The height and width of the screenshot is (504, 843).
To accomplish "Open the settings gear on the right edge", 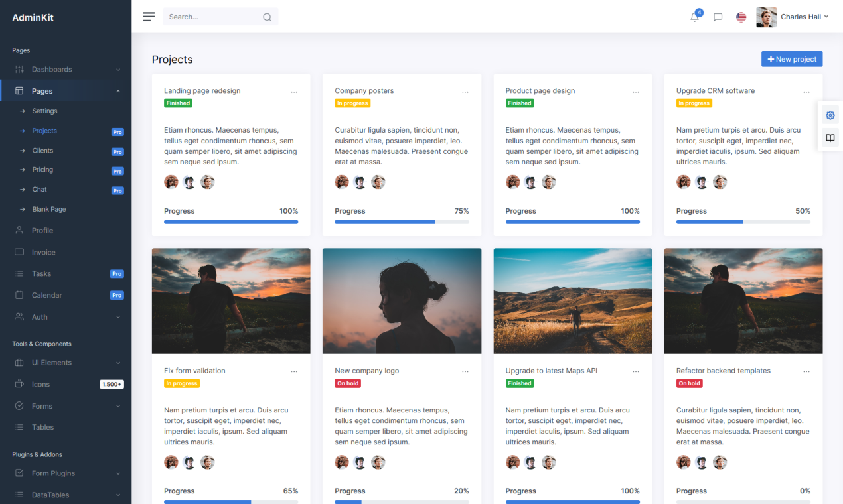I will tap(830, 115).
